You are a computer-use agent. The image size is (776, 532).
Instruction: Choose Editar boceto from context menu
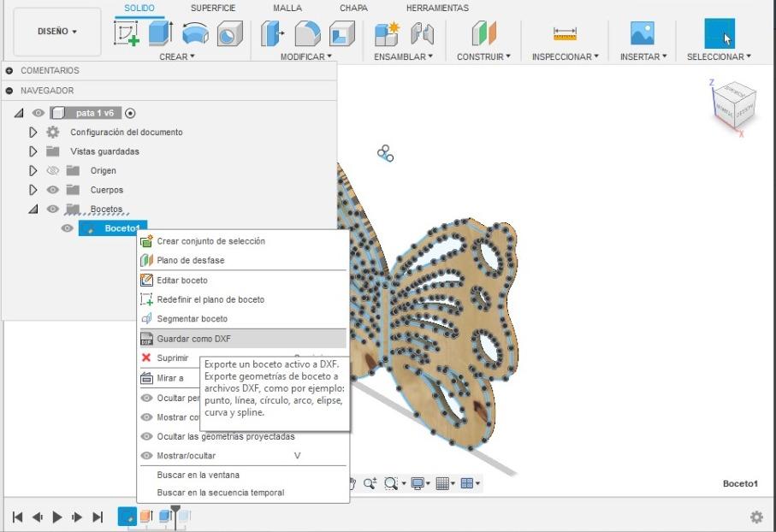tap(243, 280)
